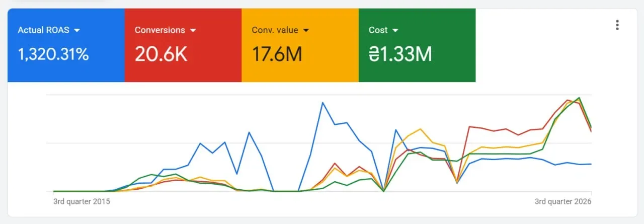Open the Actual ROAS metric dropdown arrow

(x=77, y=30)
